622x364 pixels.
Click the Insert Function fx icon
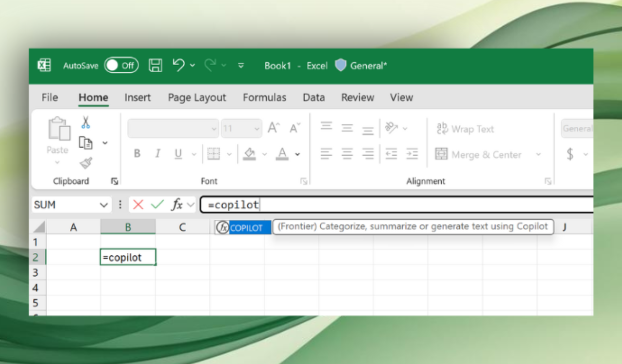177,204
